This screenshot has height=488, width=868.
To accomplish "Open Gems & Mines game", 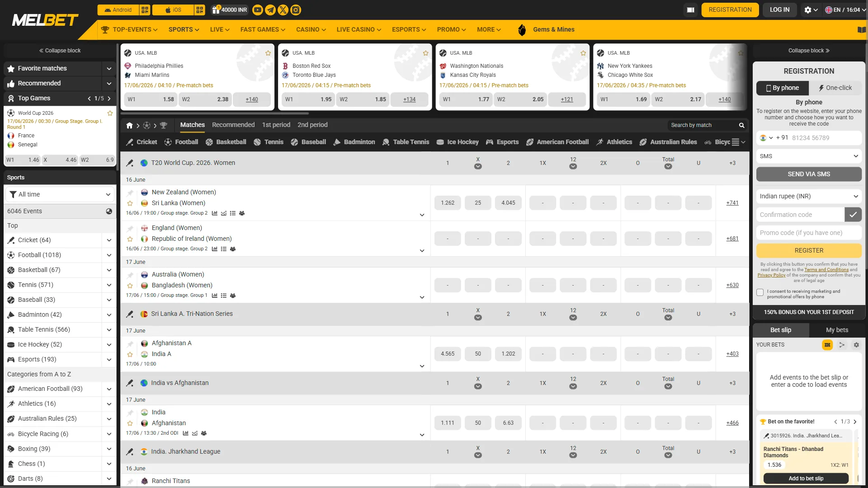I will (546, 30).
